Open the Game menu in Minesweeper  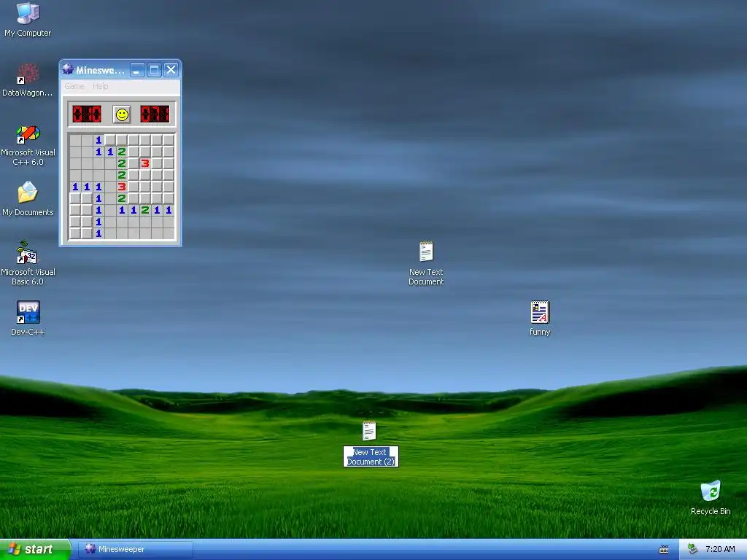[74, 86]
